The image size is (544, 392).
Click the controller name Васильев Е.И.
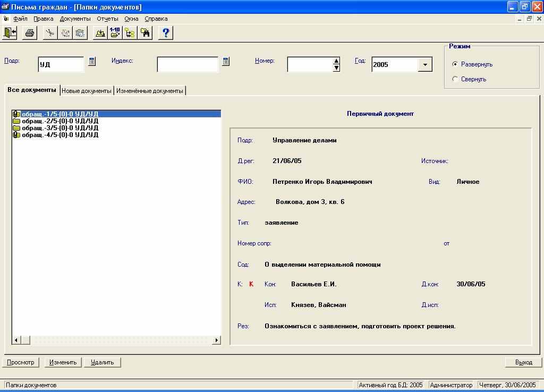(x=314, y=284)
